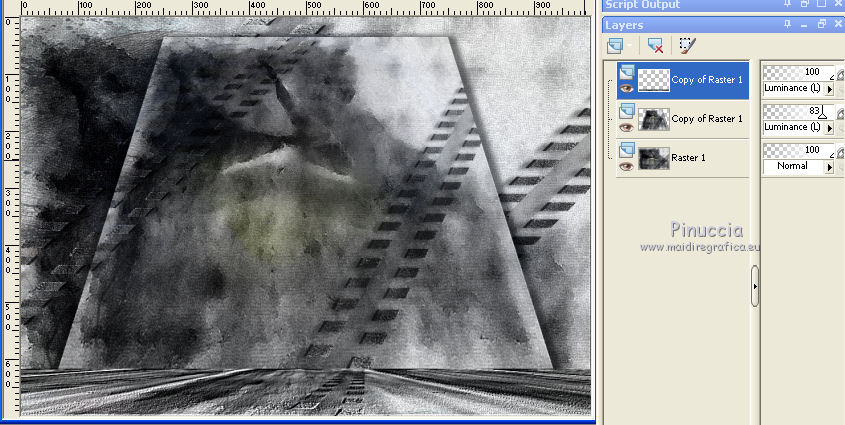
Task: Adjust the opacity slider set to 83
Action: (799, 112)
